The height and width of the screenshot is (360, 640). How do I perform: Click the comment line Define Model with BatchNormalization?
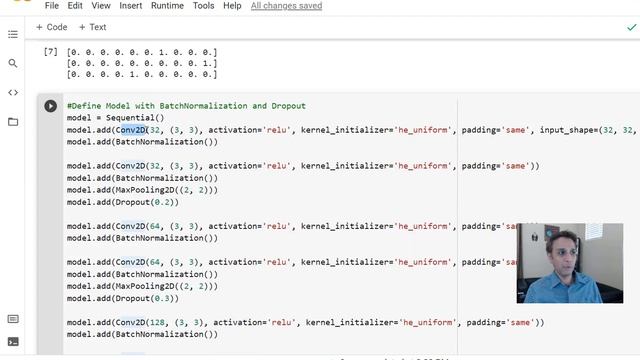186,106
